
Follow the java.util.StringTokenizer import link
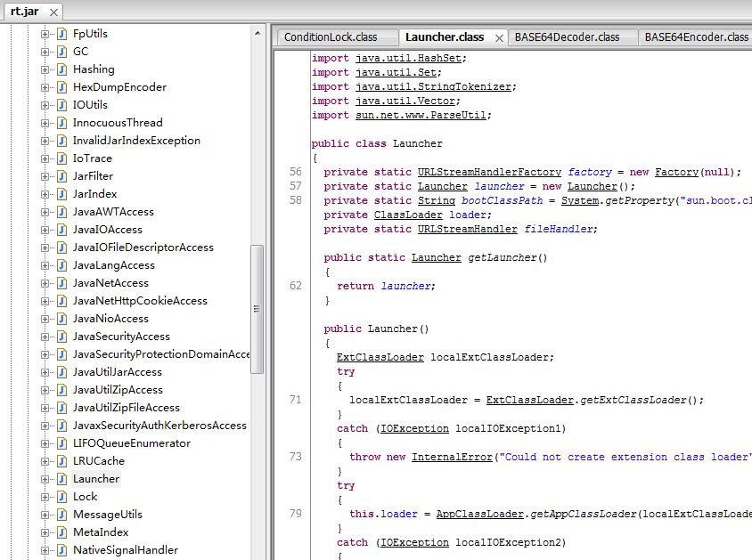pos(434,86)
